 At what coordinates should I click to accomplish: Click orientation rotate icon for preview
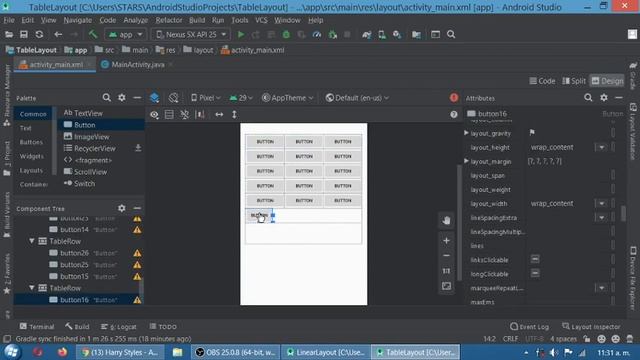coord(173,98)
